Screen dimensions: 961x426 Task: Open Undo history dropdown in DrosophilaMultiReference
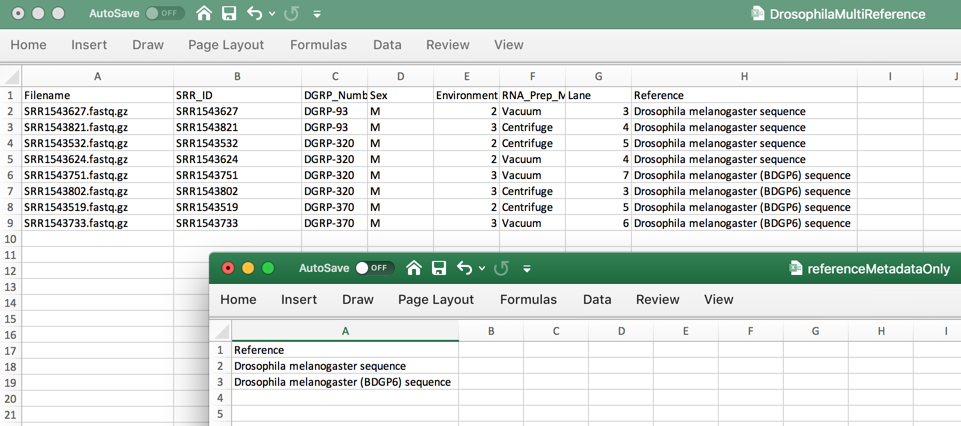pyautogui.click(x=272, y=15)
